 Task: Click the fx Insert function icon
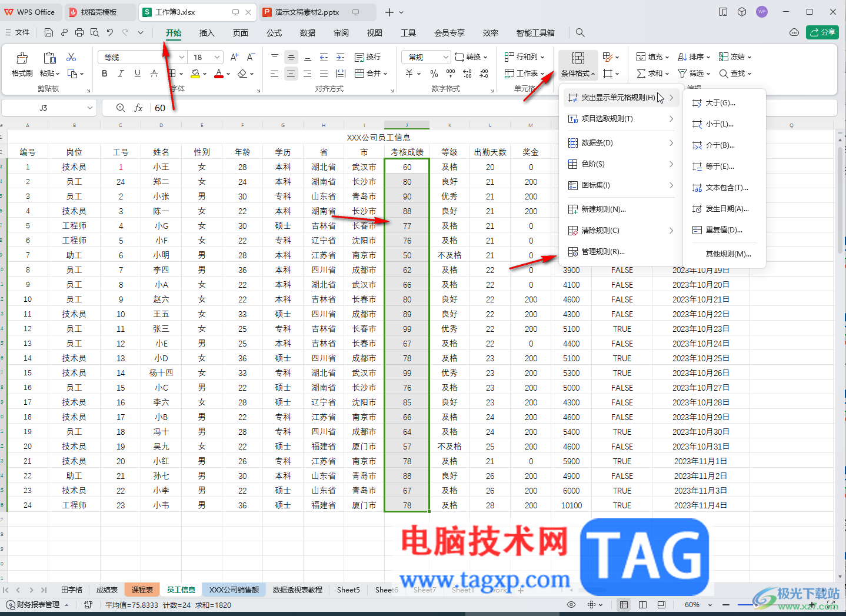click(x=139, y=108)
